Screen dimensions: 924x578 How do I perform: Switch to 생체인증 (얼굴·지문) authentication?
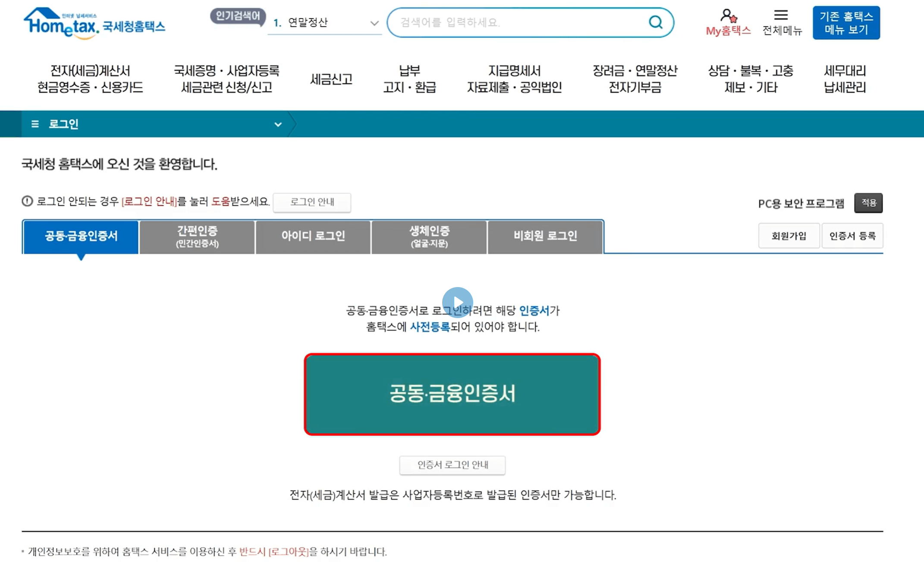tap(429, 236)
